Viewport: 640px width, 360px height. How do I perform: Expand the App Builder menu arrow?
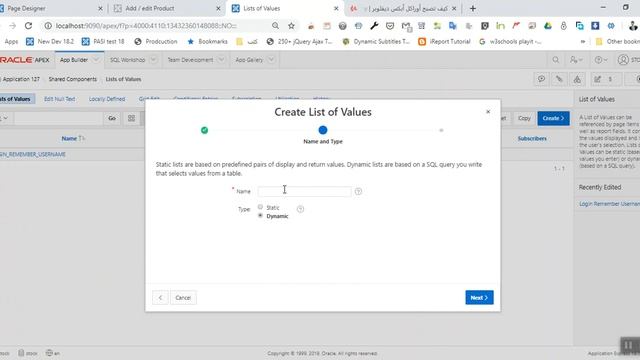pyautogui.click(x=96, y=60)
